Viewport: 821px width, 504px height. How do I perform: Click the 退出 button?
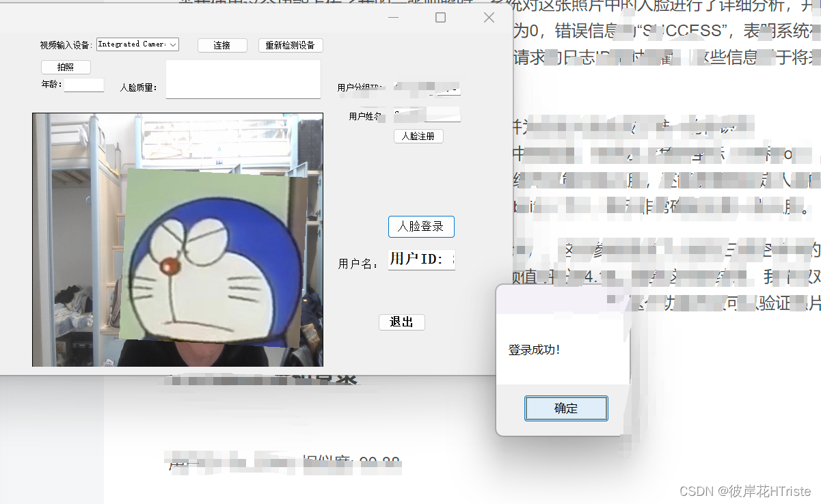(402, 322)
